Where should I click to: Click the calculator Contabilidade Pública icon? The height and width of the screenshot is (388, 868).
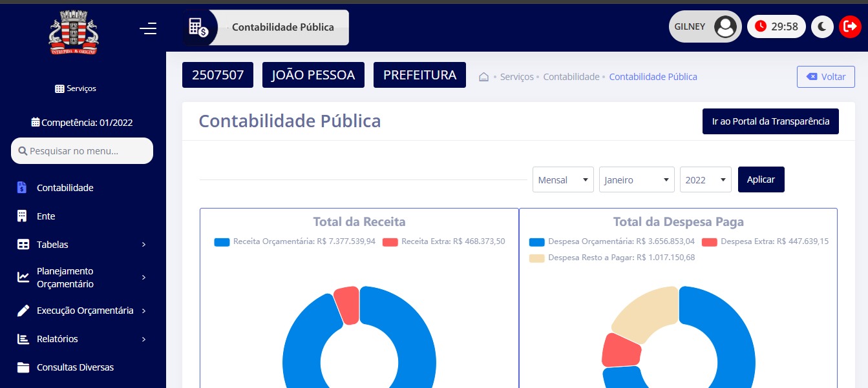[x=198, y=27]
